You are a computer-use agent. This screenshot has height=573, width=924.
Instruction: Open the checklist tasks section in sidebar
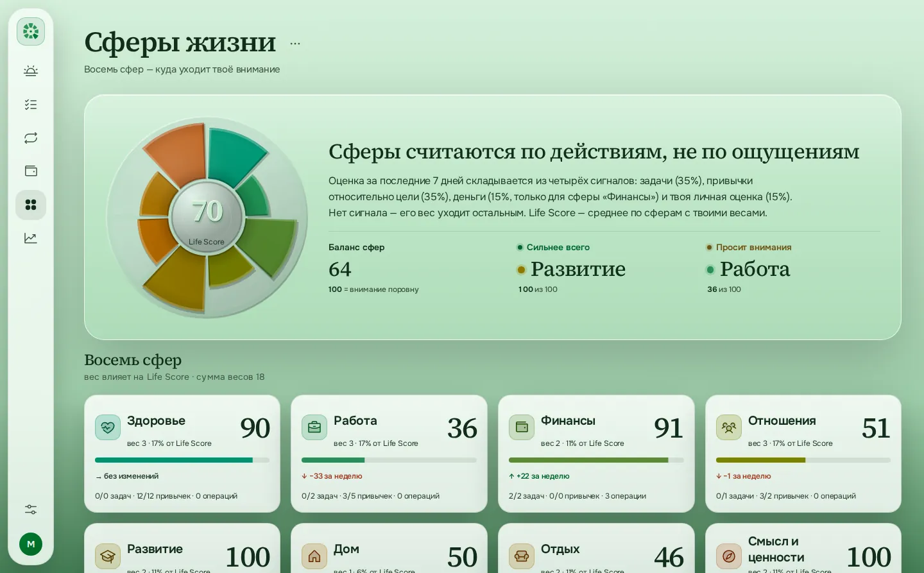coord(31,105)
